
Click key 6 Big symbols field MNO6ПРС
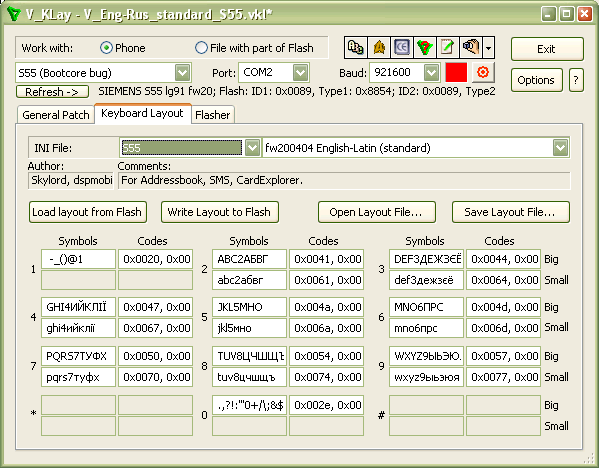click(x=426, y=307)
